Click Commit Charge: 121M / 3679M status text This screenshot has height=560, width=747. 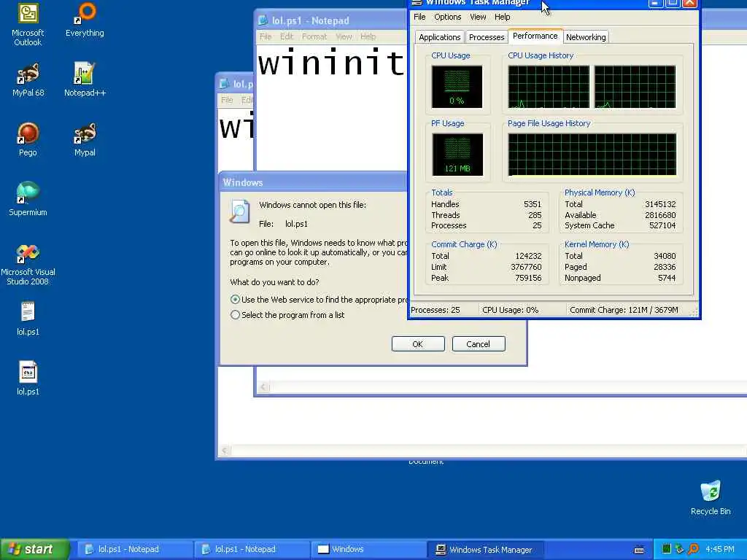tap(624, 310)
